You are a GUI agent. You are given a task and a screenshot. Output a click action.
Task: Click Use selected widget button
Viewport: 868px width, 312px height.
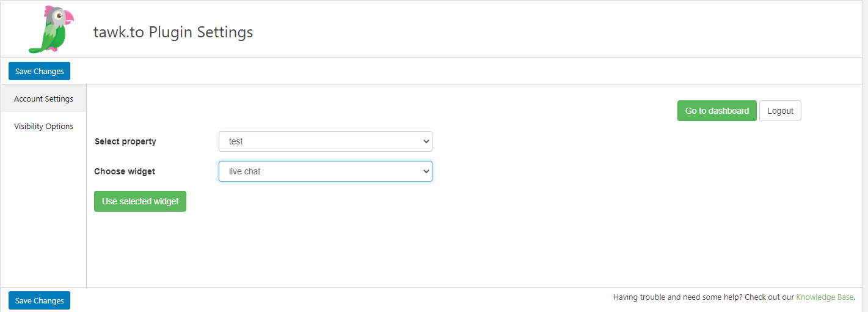tap(140, 201)
